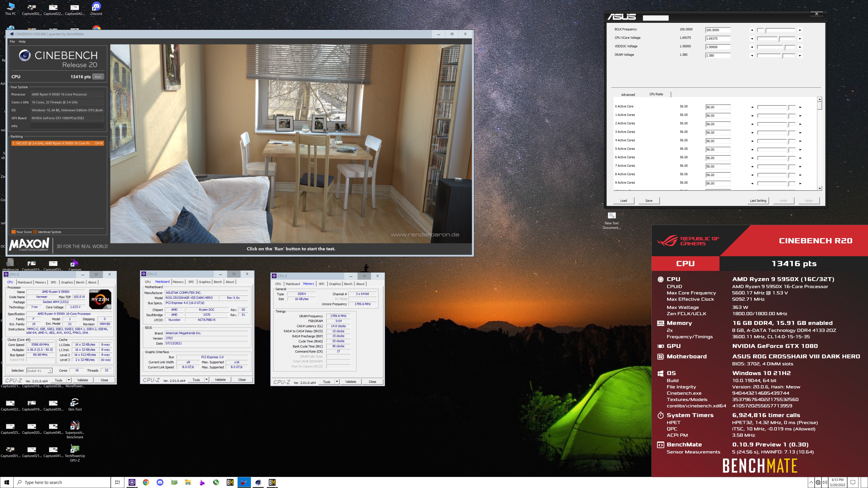Launch TechPowerUp GPU-Z desktop shortcut
The image size is (868, 488).
point(74,453)
